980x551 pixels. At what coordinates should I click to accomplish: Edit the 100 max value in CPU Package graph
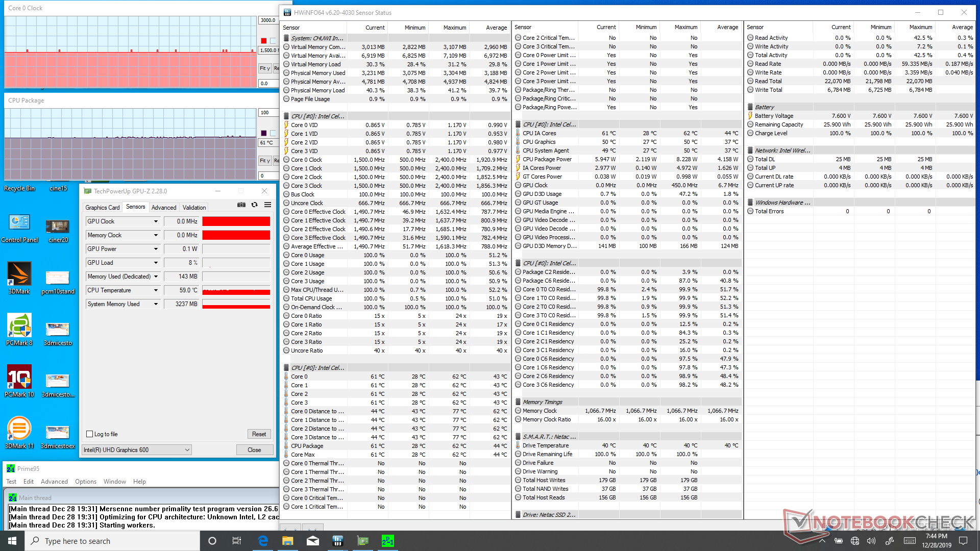pyautogui.click(x=268, y=113)
